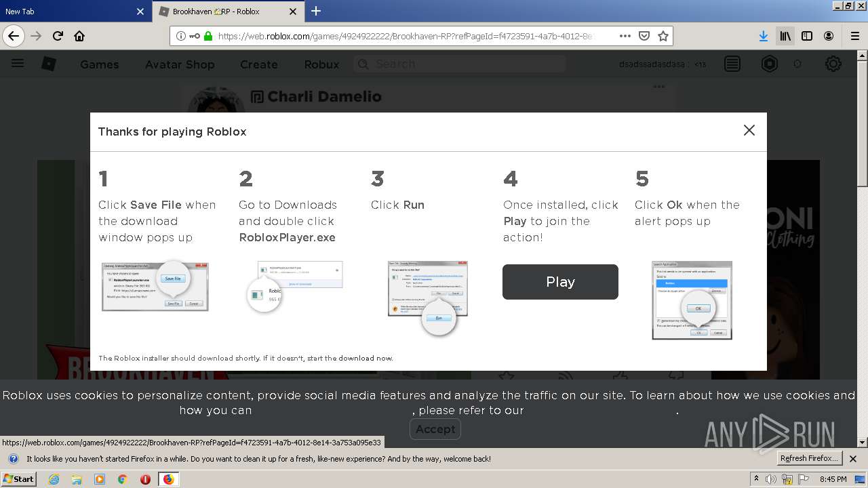Show hidden system tray icons

(757, 479)
